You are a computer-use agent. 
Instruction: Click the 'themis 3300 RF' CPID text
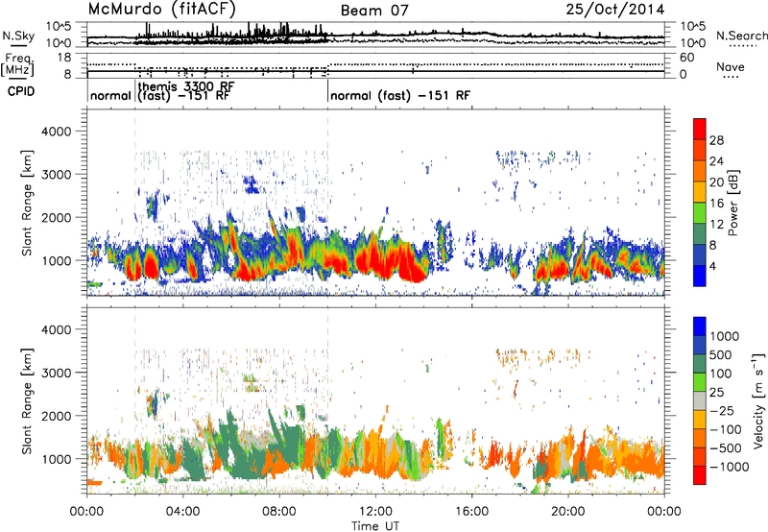[186, 86]
